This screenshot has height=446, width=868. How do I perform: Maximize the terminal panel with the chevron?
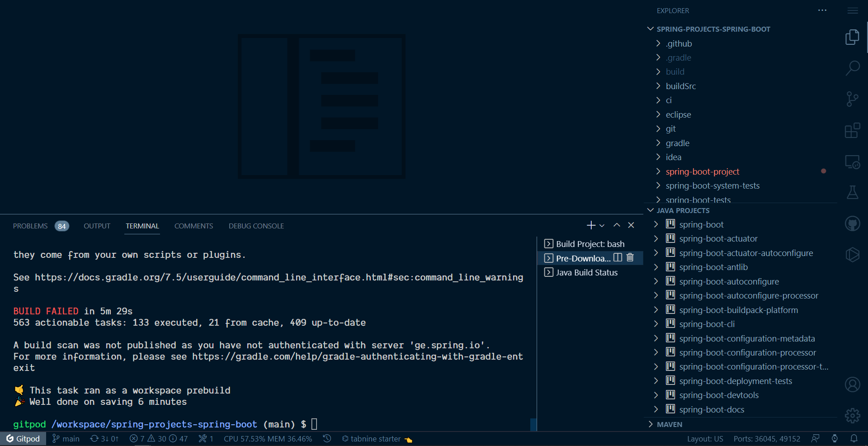coord(617,225)
